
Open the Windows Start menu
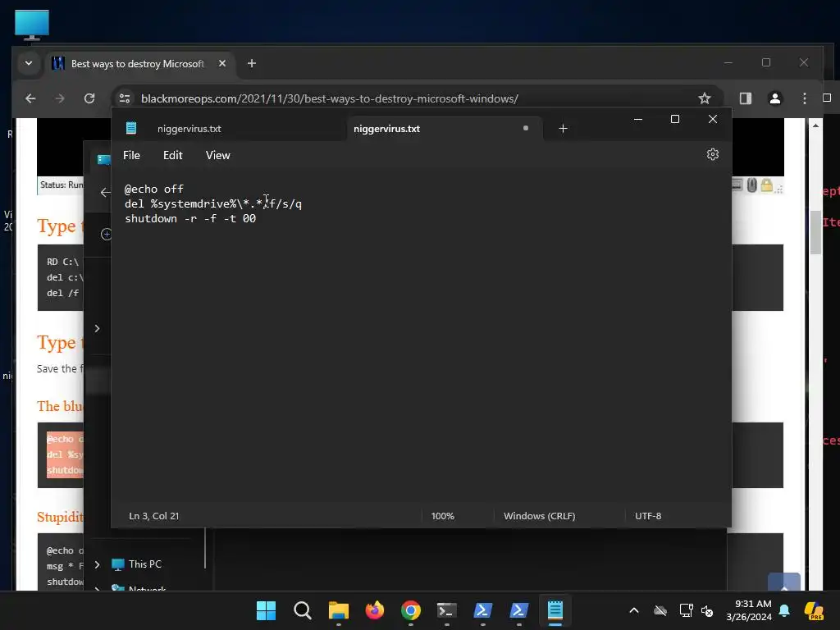[266, 610]
